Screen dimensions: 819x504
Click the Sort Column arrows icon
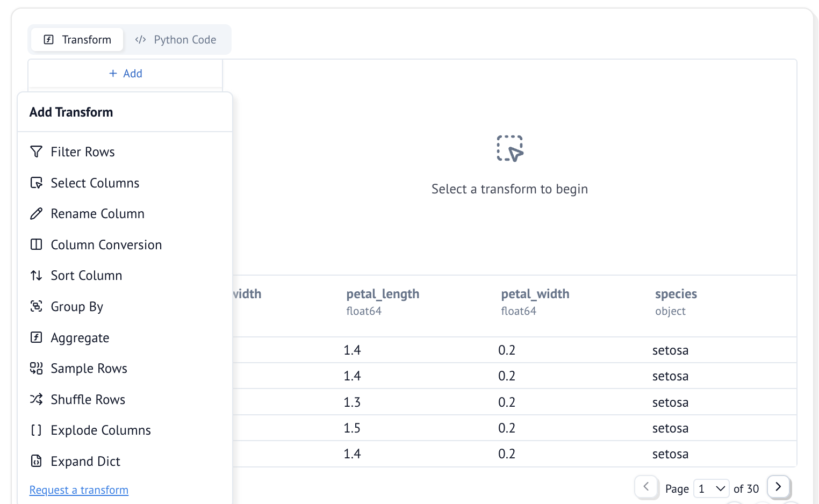click(x=36, y=276)
